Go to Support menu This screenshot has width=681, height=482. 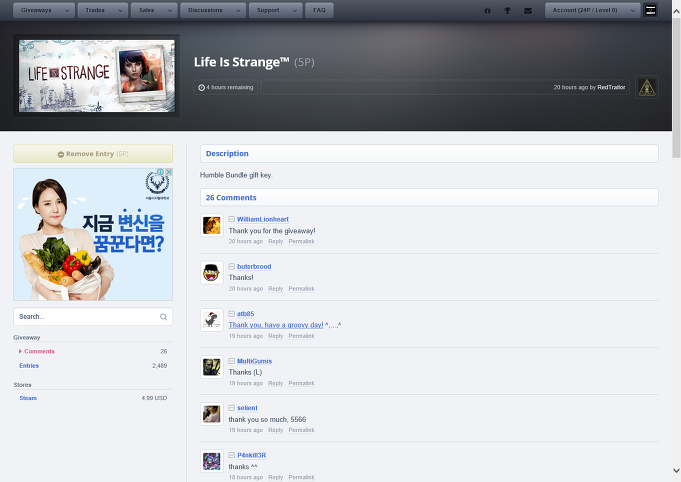(x=268, y=10)
